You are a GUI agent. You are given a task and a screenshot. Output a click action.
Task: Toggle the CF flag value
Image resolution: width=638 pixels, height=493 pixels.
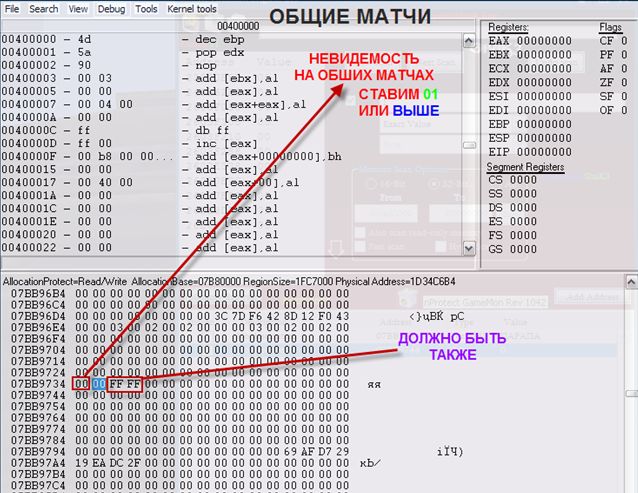[624, 41]
